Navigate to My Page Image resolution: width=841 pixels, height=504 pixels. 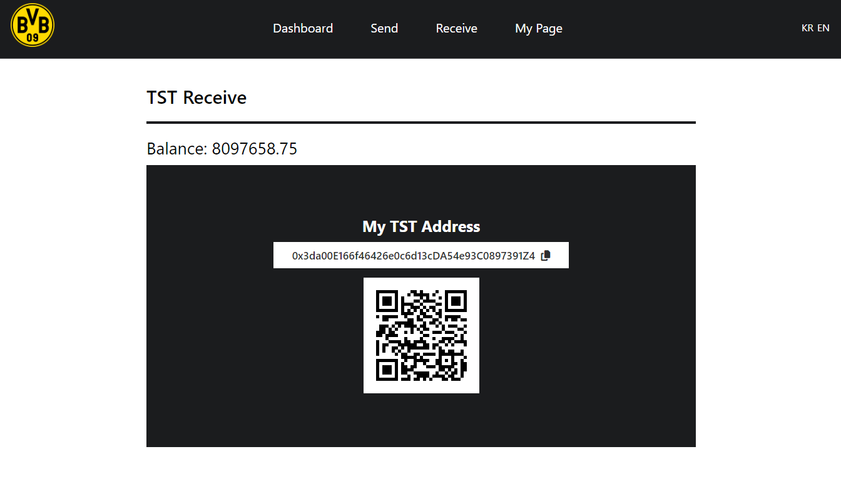pos(539,29)
